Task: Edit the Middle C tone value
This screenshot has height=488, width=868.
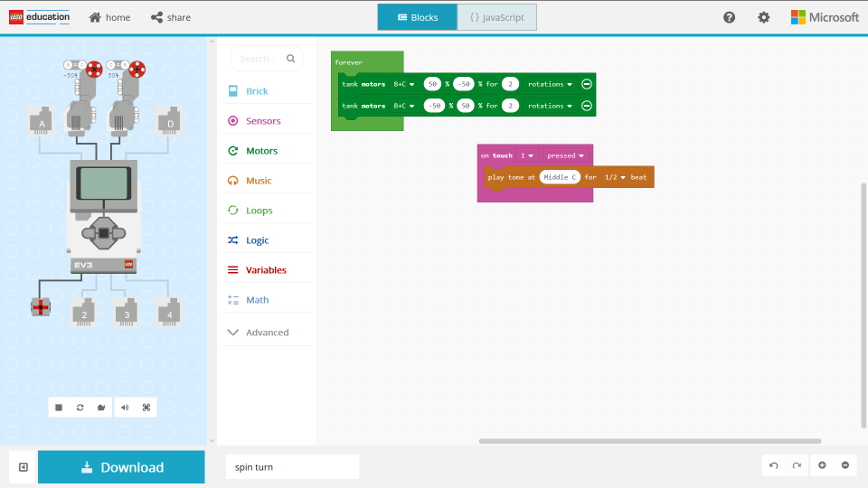Action: (560, 177)
